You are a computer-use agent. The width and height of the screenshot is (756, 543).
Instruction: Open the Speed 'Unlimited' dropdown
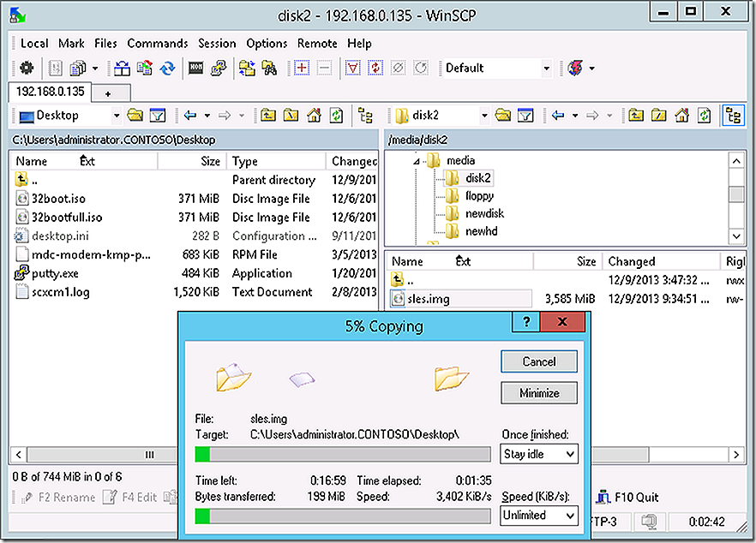pos(539,515)
